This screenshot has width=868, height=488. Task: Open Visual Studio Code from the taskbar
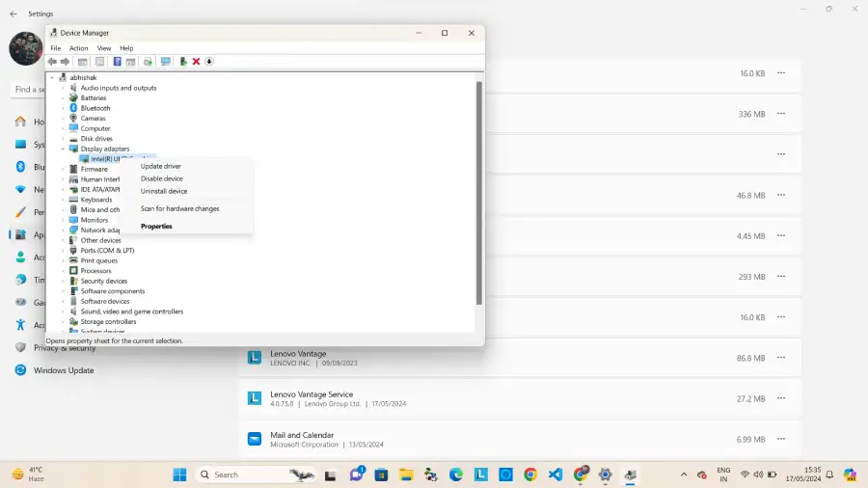pyautogui.click(x=556, y=474)
